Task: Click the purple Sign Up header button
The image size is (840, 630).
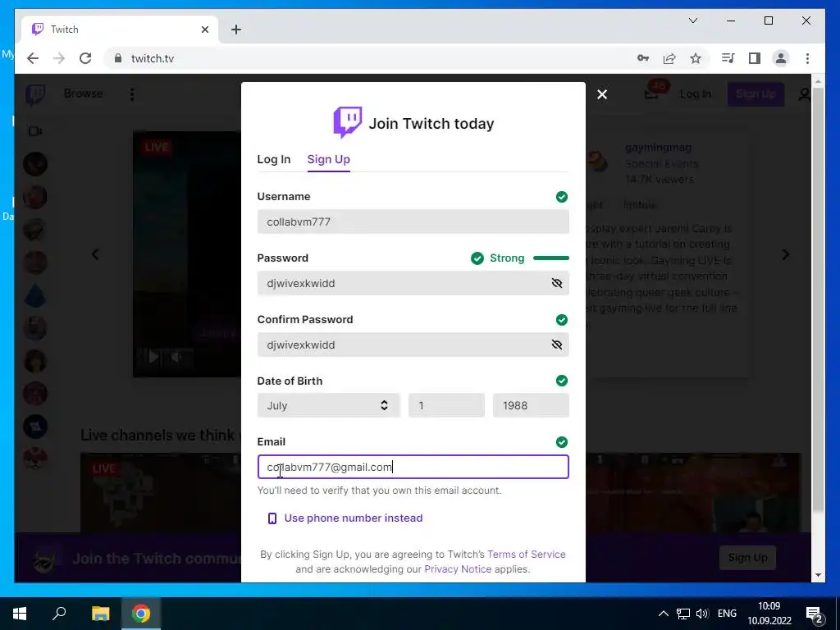Action: [756, 94]
